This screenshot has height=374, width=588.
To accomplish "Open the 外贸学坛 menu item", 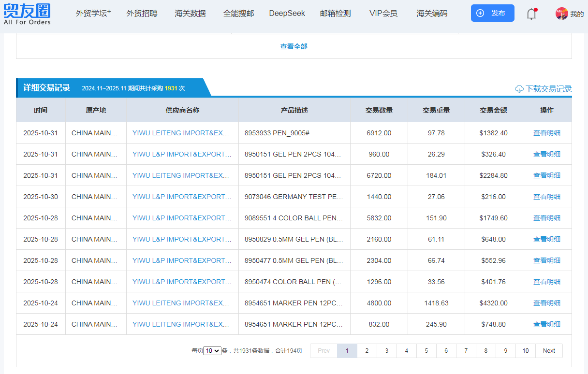I will coord(93,14).
